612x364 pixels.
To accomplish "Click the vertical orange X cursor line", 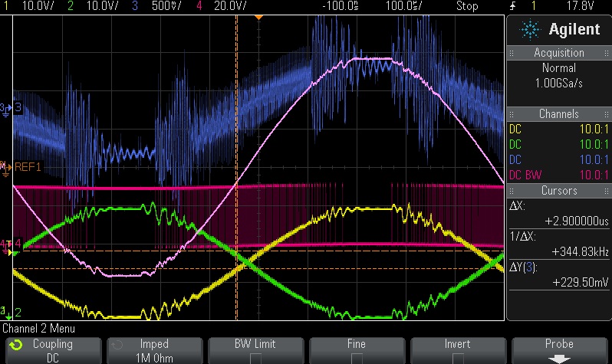I will click(x=236, y=168).
